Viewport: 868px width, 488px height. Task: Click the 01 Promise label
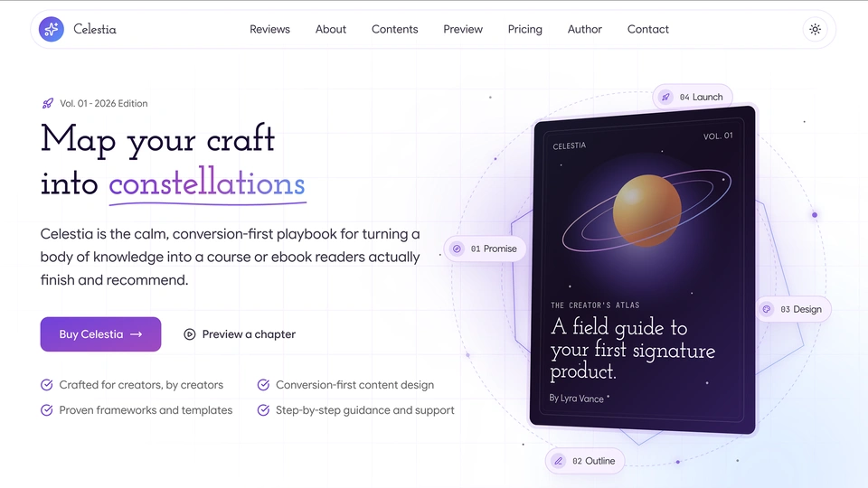pyautogui.click(x=494, y=249)
